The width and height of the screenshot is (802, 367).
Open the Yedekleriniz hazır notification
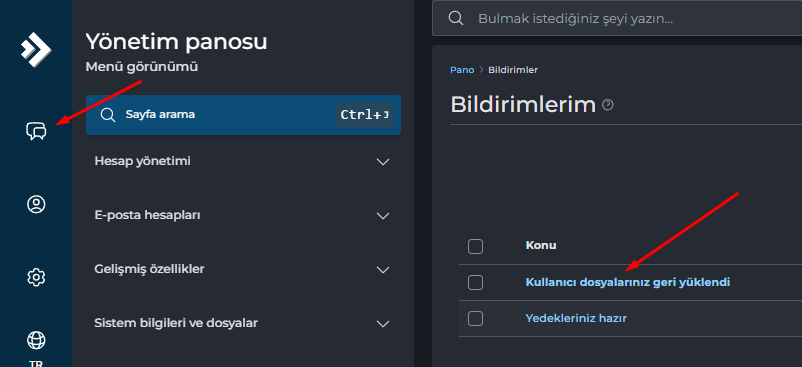(x=576, y=318)
